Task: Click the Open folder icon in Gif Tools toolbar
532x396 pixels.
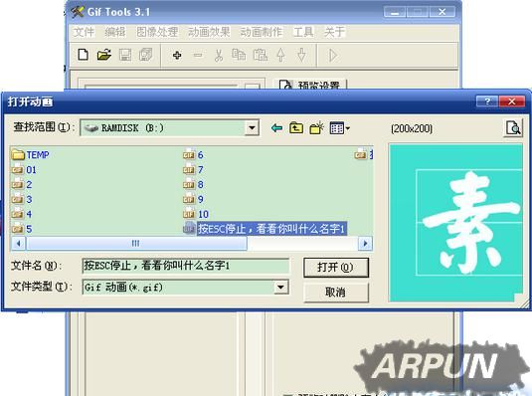Action: coord(104,55)
